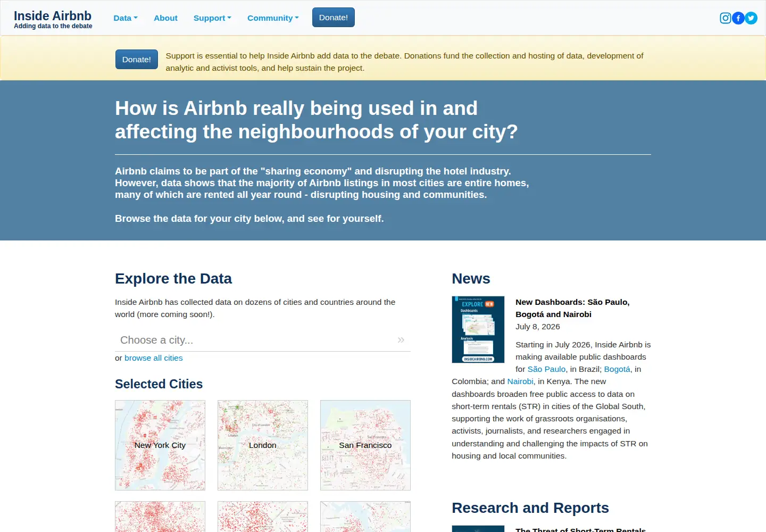Open the Twitter social icon
This screenshot has height=532, width=766.
coord(751,18)
